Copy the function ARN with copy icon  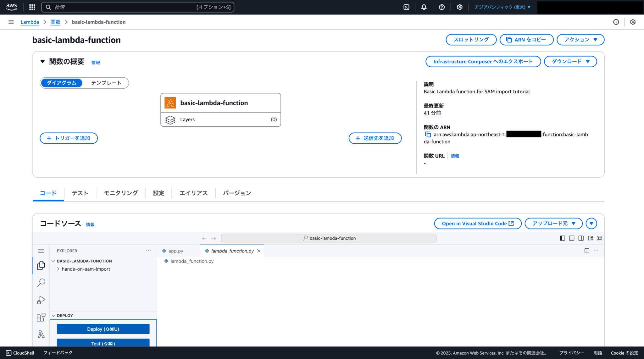(x=428, y=135)
